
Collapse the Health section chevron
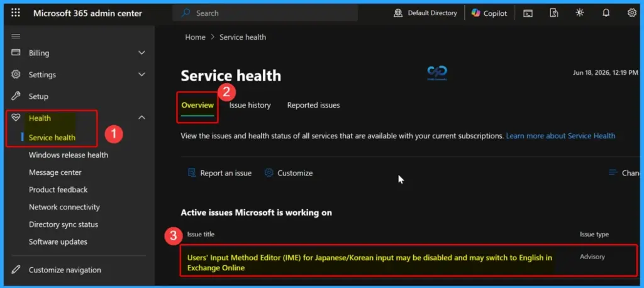point(142,118)
